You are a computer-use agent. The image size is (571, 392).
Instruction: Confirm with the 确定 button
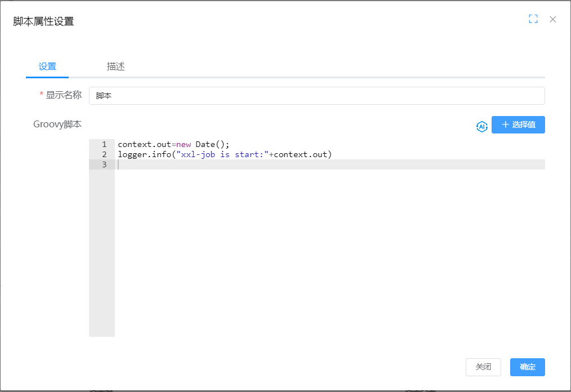527,367
